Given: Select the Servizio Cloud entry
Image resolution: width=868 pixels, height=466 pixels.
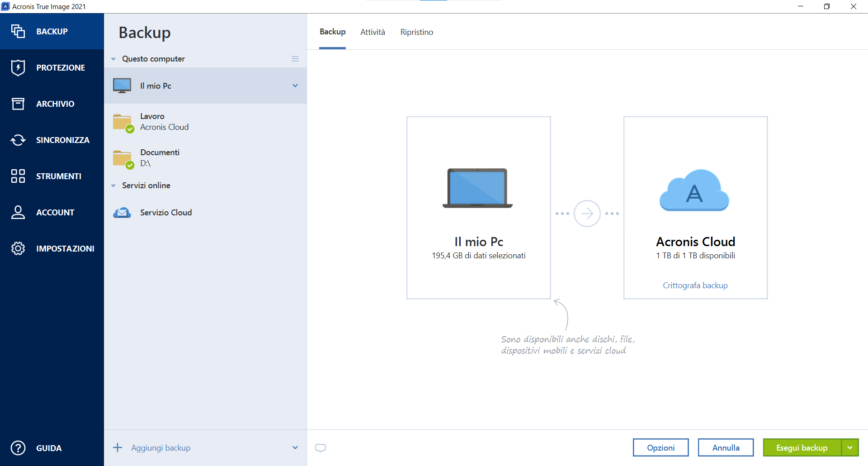Looking at the screenshot, I should point(205,212).
